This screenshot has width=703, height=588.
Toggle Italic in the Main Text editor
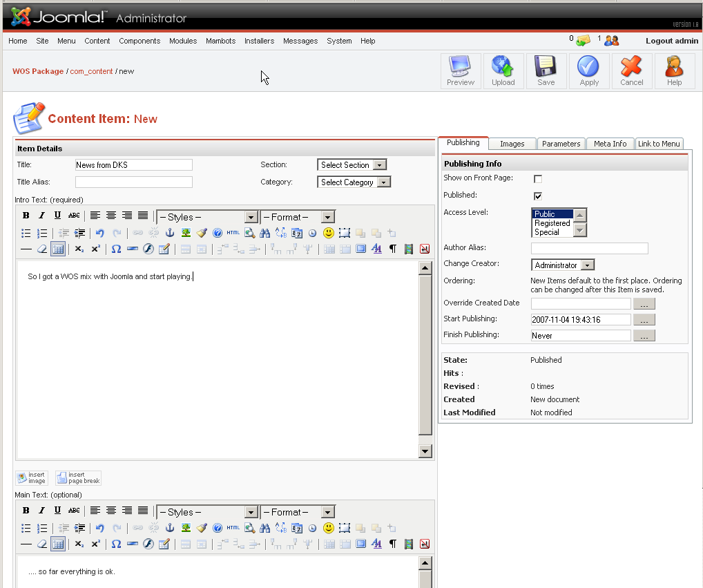(x=41, y=511)
